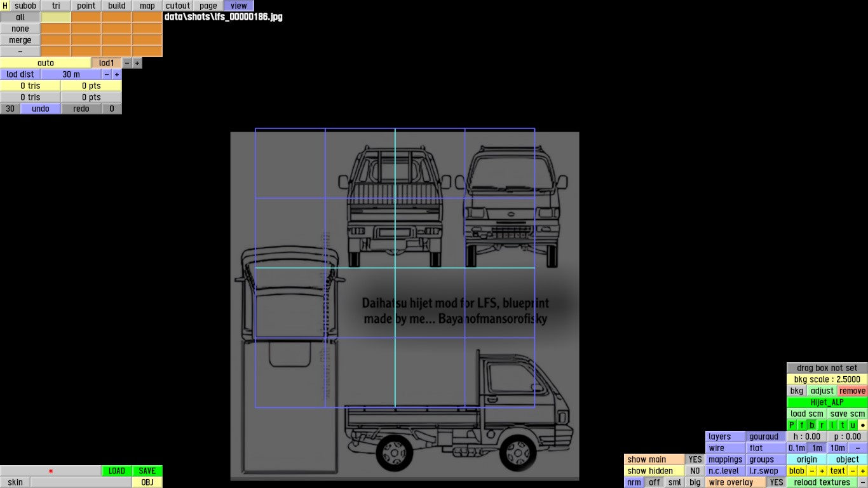Image resolution: width=868 pixels, height=488 pixels.
Task: Switch to the page tab
Action: 208,6
